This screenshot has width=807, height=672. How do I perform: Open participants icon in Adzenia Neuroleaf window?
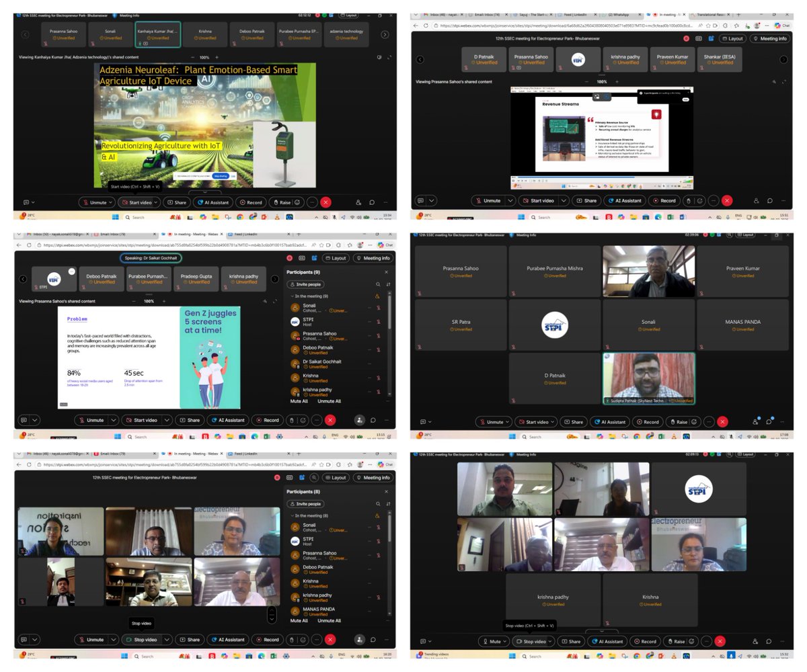click(358, 202)
